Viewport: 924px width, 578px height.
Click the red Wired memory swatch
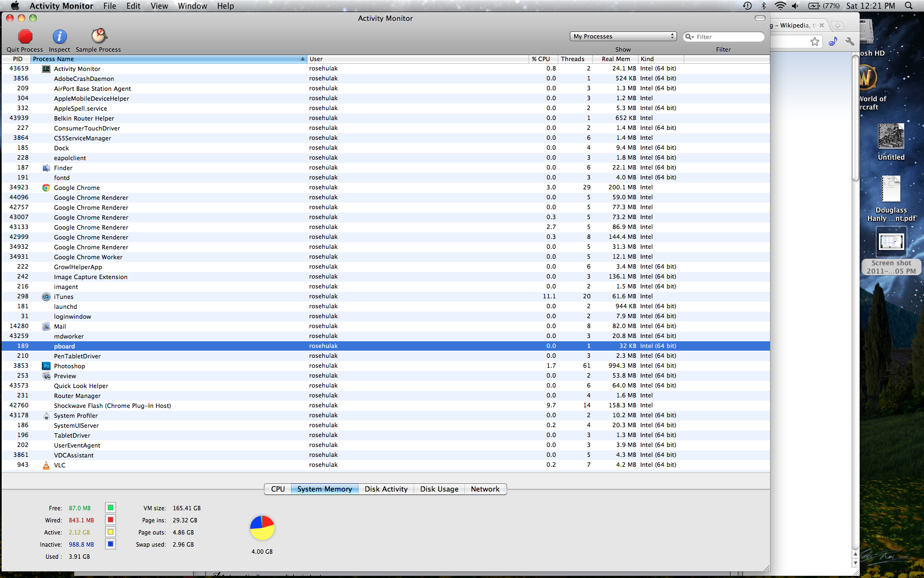click(x=111, y=520)
